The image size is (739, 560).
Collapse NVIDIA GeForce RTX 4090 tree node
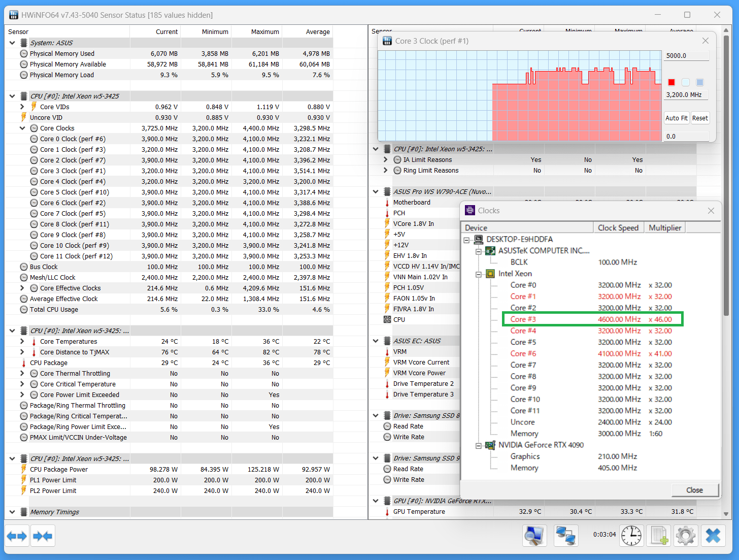tap(478, 446)
